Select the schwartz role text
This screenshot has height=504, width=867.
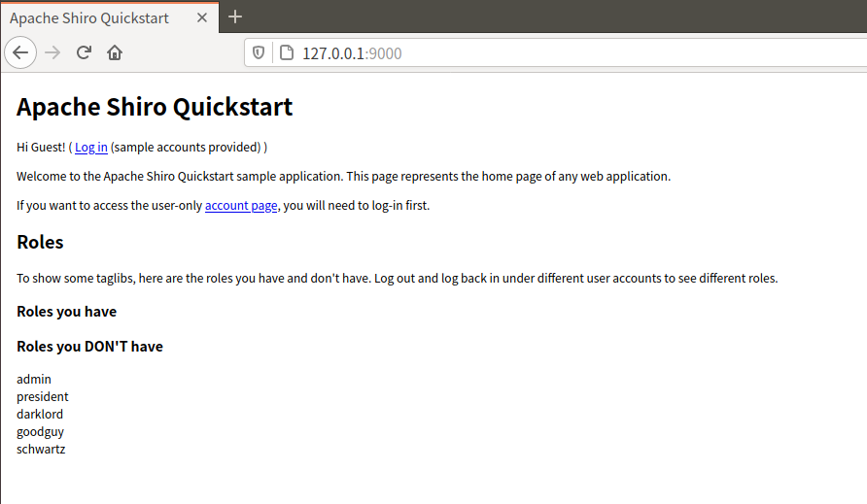click(41, 449)
